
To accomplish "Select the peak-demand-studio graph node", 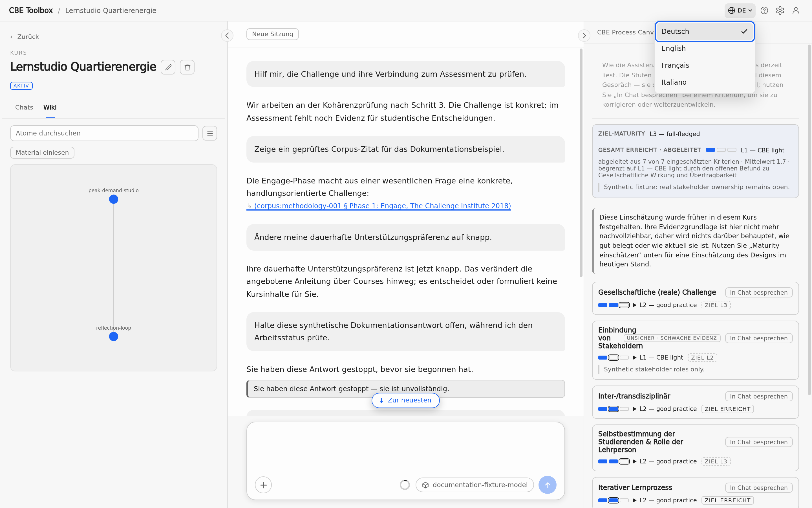I will coord(113,199).
